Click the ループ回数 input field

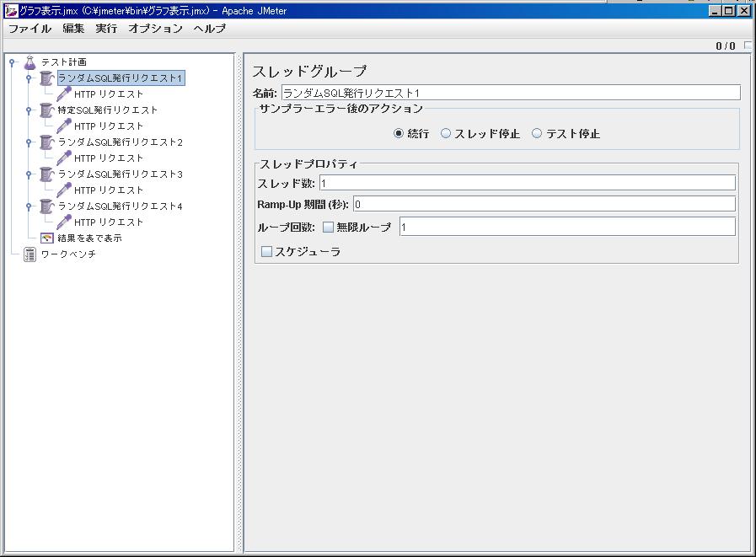coord(567,227)
